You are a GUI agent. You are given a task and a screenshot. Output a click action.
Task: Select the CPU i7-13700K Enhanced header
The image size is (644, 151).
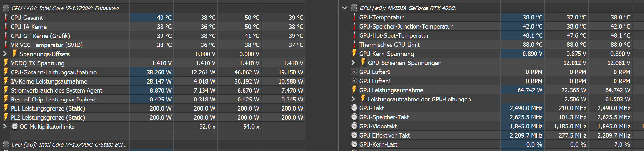pos(153,8)
